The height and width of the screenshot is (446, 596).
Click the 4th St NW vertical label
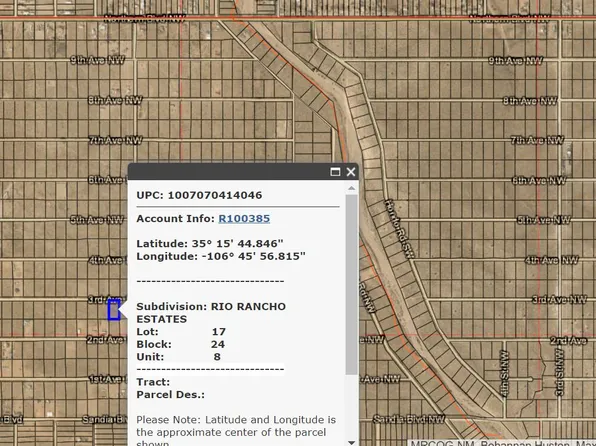[504, 374]
